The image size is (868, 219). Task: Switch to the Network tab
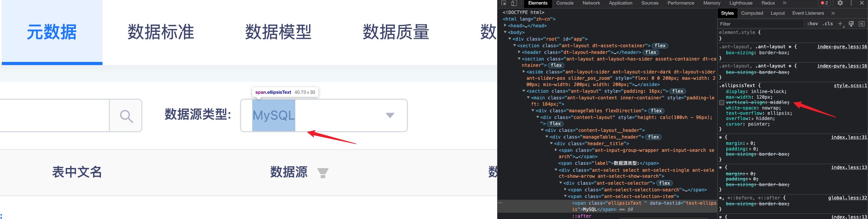pos(591,3)
